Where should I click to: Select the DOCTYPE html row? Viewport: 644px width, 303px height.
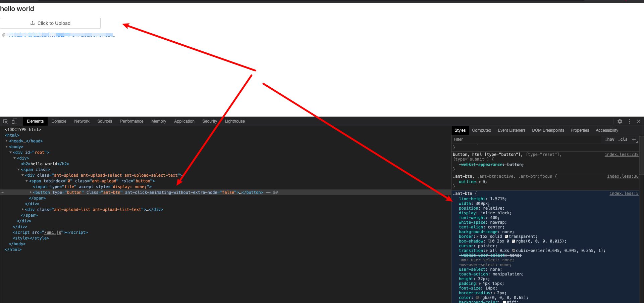23,130
